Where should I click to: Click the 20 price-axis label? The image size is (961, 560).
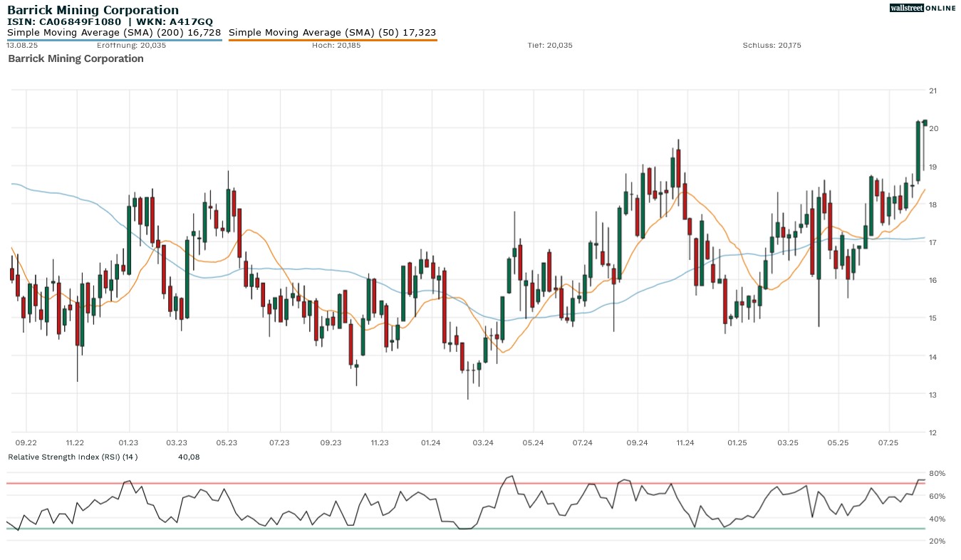(x=933, y=128)
